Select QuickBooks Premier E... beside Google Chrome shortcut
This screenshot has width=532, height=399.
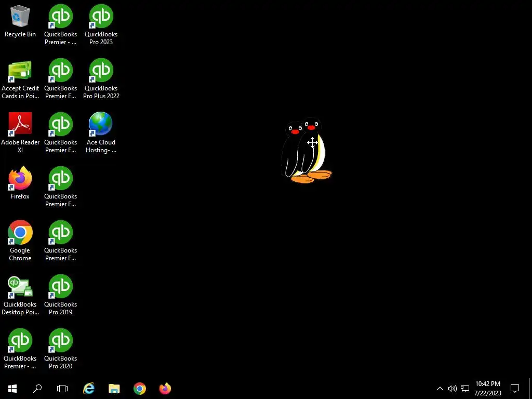tap(60, 241)
